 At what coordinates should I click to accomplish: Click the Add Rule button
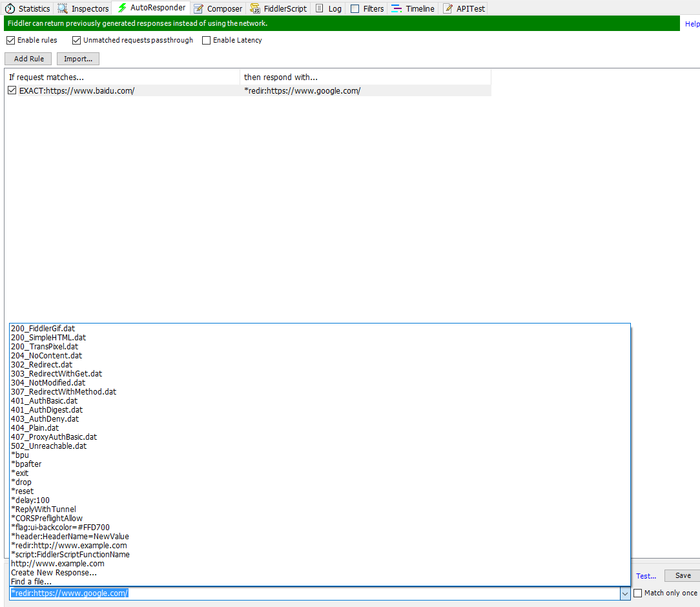pyautogui.click(x=28, y=59)
